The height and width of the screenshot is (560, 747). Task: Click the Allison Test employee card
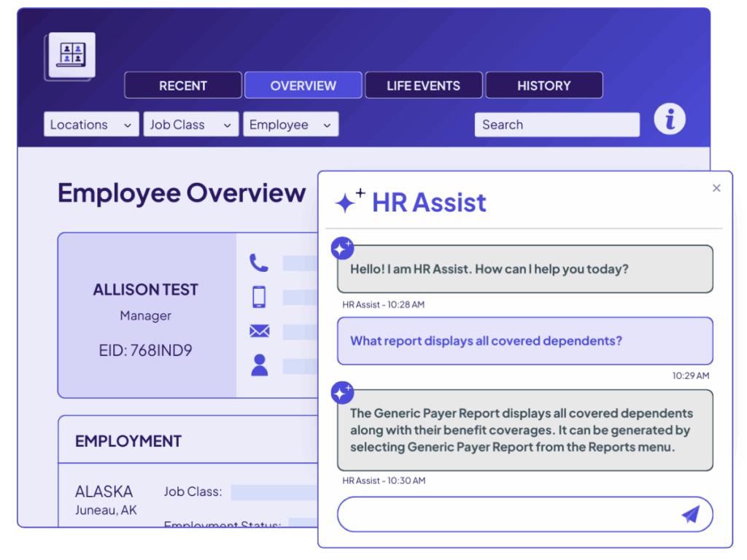pos(146,315)
